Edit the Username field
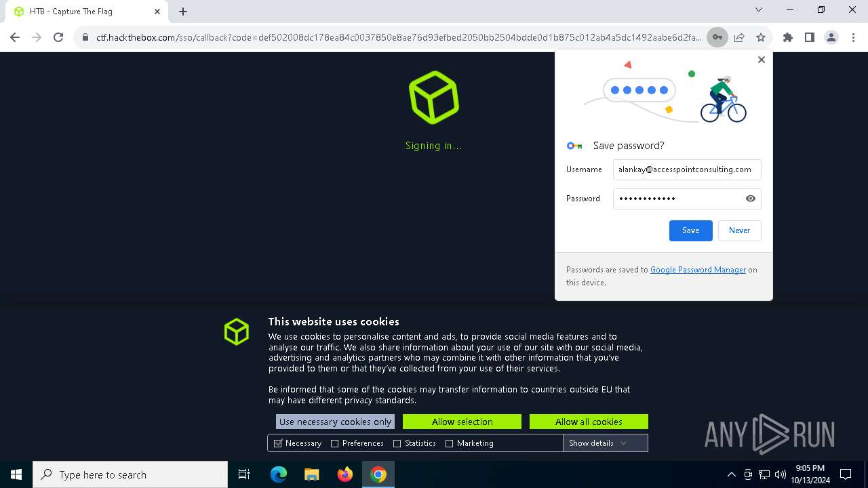The width and height of the screenshot is (868, 488). pyautogui.click(x=687, y=169)
